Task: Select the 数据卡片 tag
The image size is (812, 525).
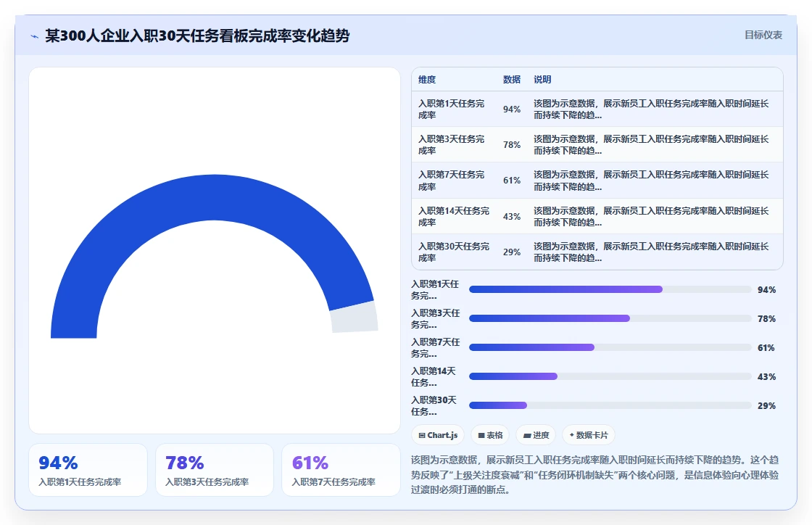Action: pyautogui.click(x=588, y=435)
